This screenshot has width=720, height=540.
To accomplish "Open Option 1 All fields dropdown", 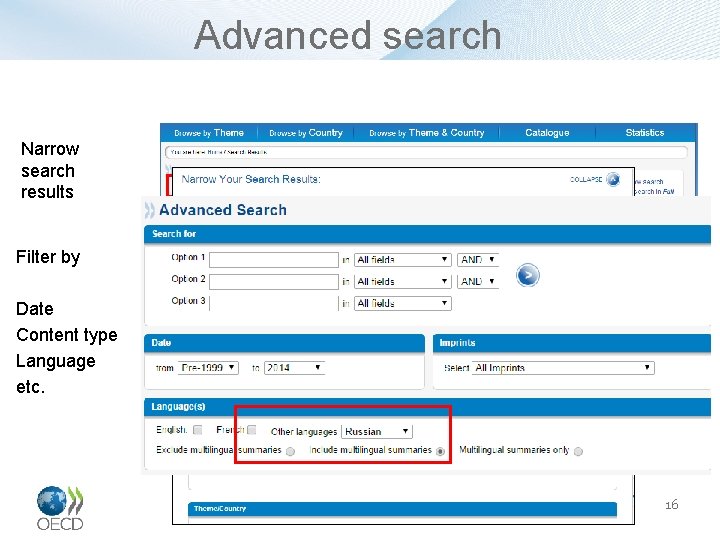I will point(403,259).
